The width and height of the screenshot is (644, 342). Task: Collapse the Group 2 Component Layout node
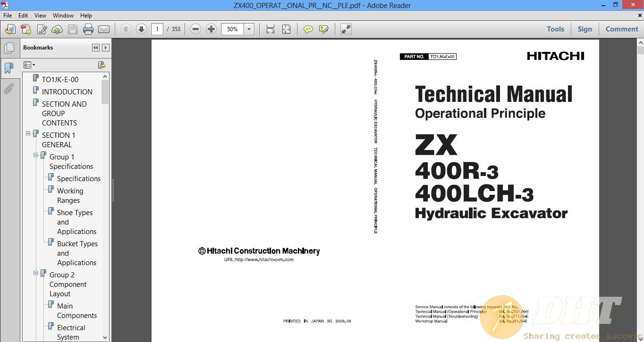(35, 273)
